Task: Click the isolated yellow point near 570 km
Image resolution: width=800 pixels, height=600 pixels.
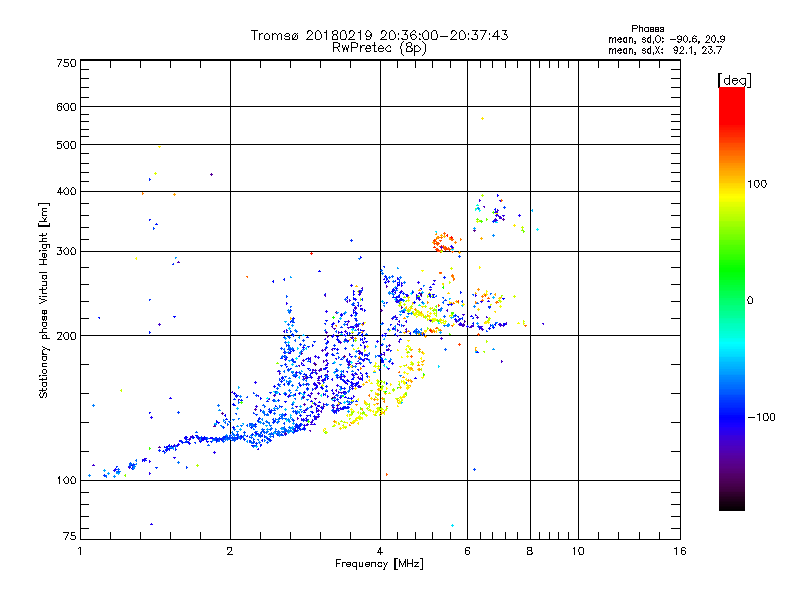Action: (482, 118)
